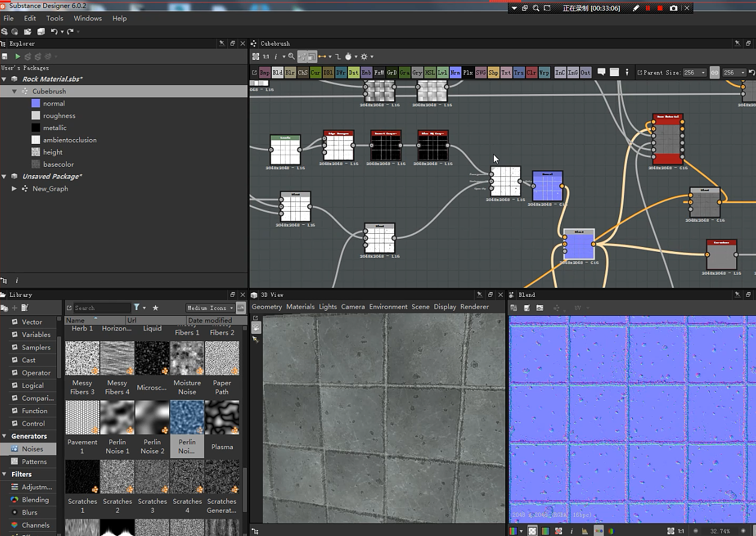
Task: Add a Warp (Wrp) node from toolbar
Action: 544,73
